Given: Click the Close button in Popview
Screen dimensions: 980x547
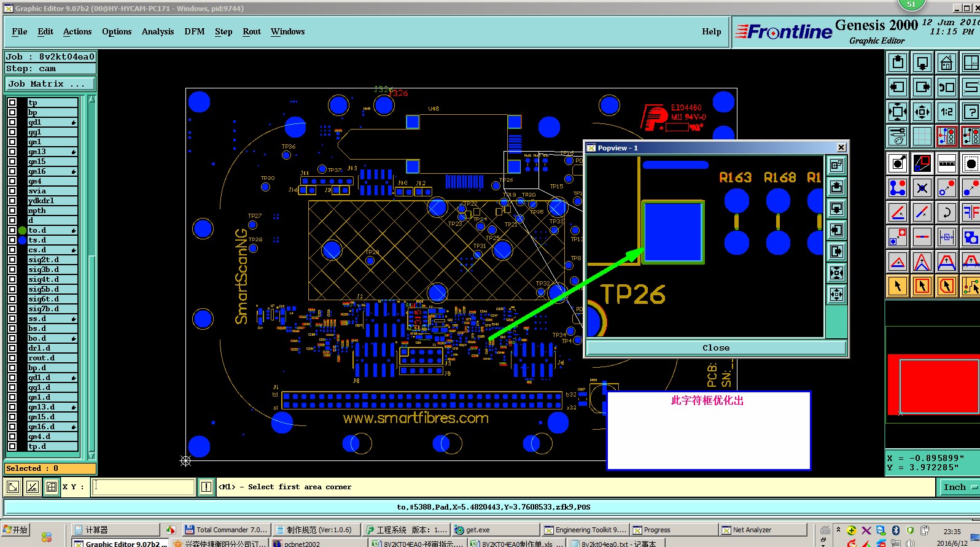Looking at the screenshot, I should 716,347.
